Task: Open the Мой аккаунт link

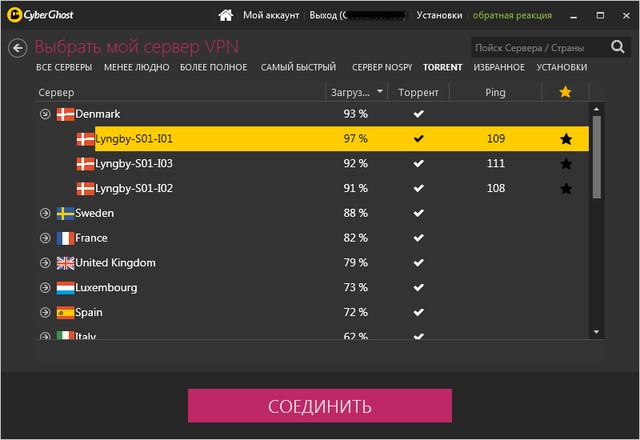Action: [272, 16]
